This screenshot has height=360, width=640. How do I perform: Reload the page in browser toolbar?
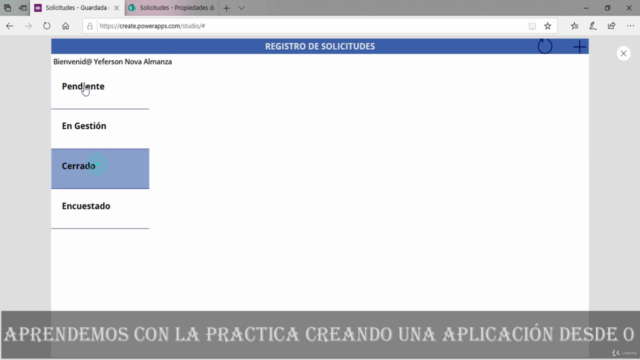(x=47, y=26)
